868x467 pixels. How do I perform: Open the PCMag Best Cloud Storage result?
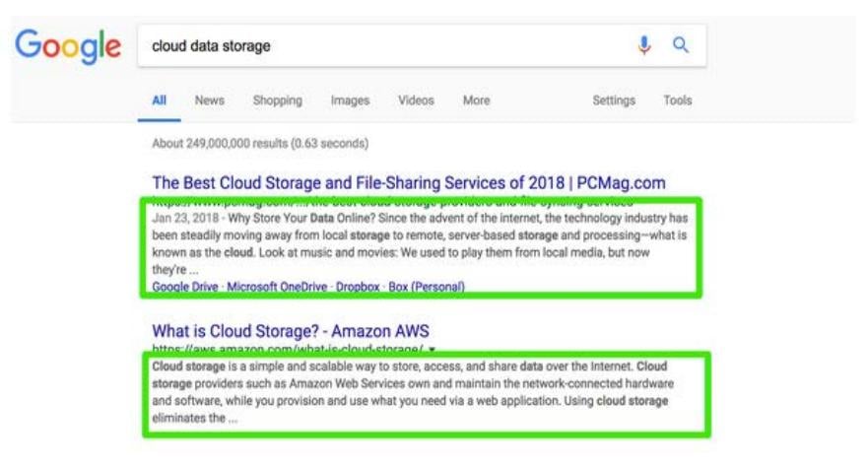point(409,183)
